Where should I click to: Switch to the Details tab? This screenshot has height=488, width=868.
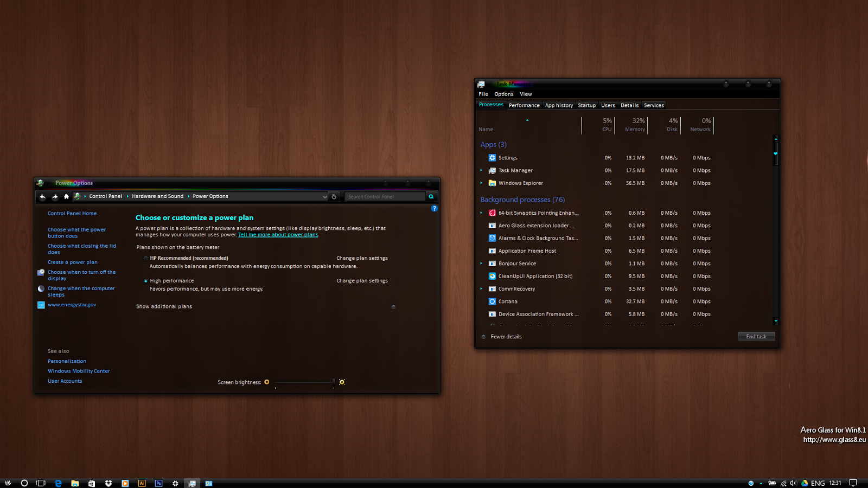coord(630,105)
